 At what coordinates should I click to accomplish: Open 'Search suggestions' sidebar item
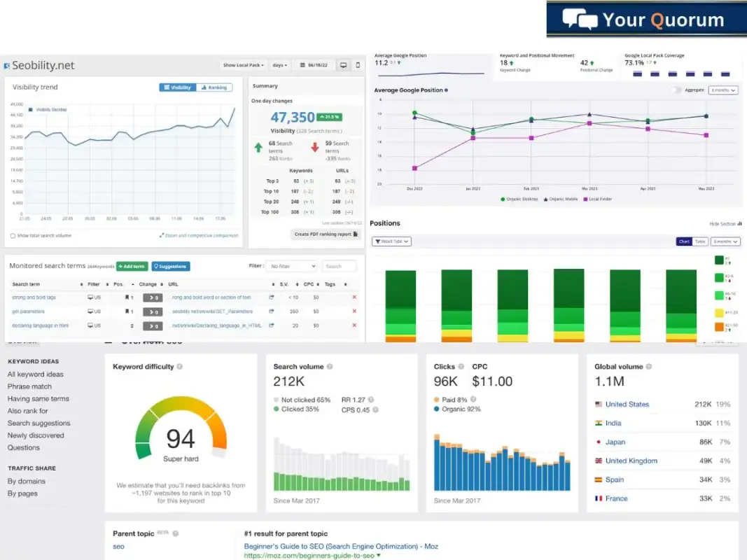[x=39, y=423]
